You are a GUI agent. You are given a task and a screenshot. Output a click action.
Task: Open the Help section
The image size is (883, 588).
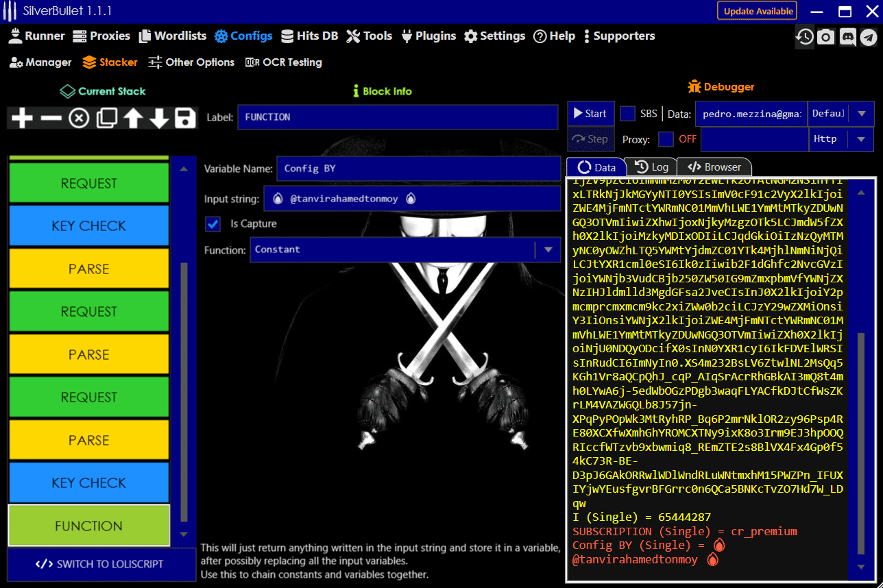pos(554,36)
